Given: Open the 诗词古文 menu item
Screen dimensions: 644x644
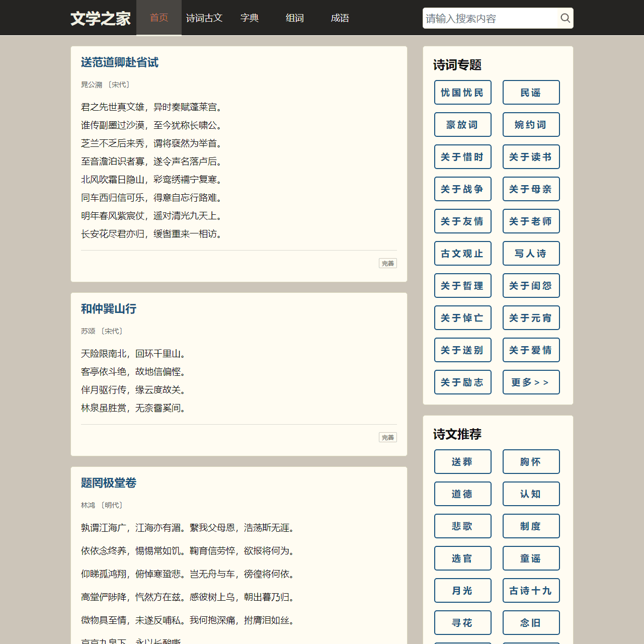Looking at the screenshot, I should pyautogui.click(x=204, y=18).
